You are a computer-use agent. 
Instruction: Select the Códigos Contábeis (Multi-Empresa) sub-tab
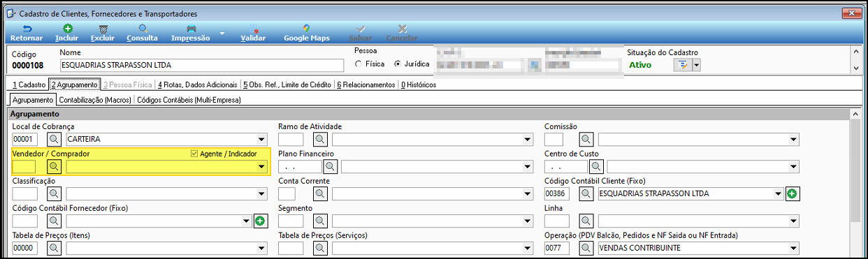189,100
